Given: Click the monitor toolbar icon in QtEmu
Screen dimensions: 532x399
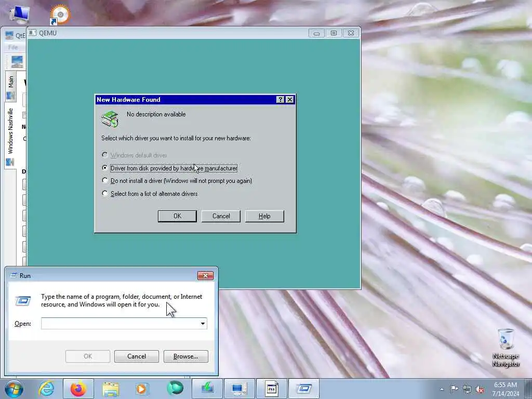Looking at the screenshot, I should tap(17, 62).
